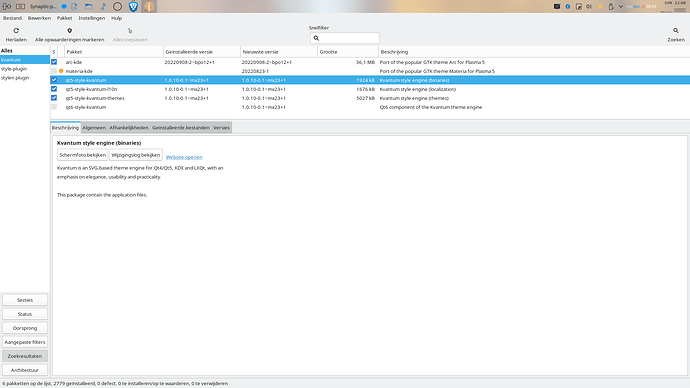
Task: Expand hidden system tray icons arrow
Action: pos(621,6)
